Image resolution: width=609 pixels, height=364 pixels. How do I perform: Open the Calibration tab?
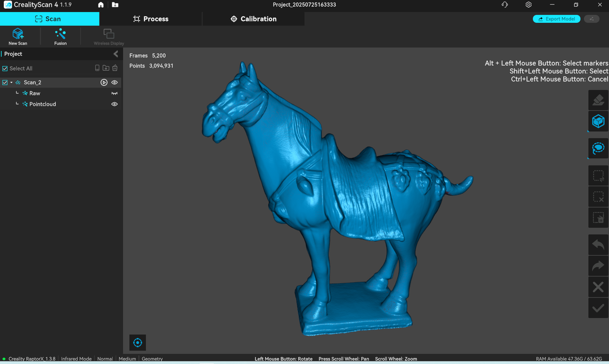pyautogui.click(x=253, y=19)
